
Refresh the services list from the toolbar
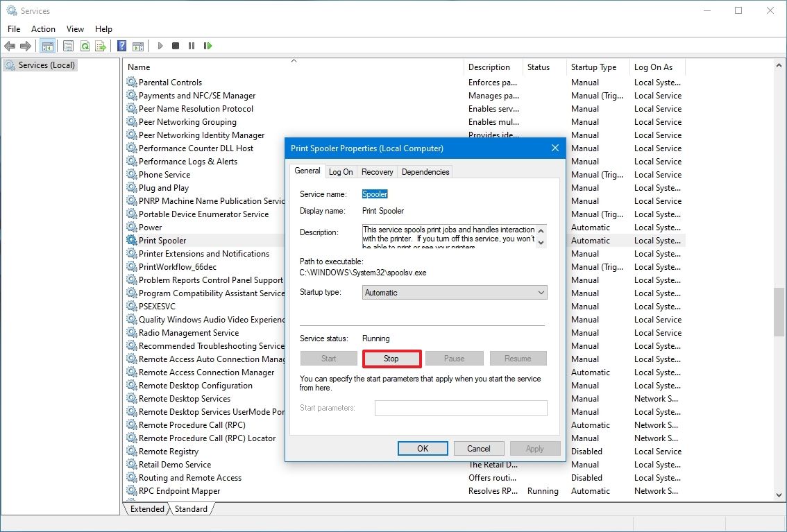point(85,46)
